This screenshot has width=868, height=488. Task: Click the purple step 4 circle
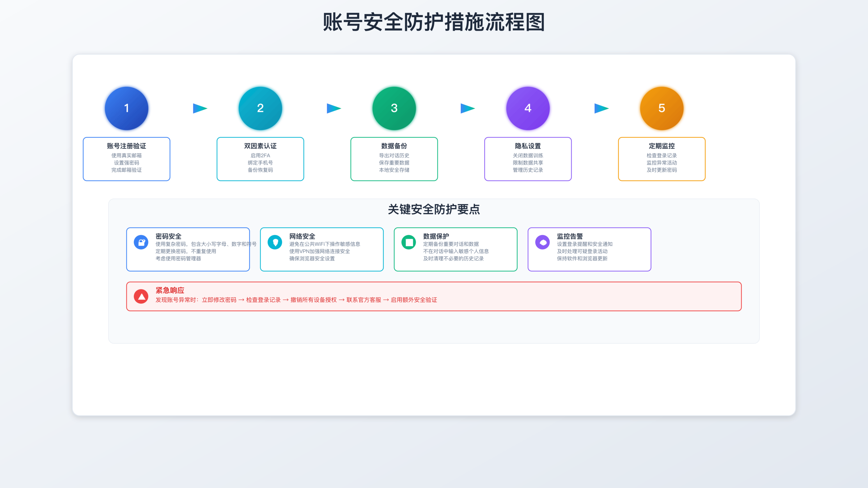[528, 108]
